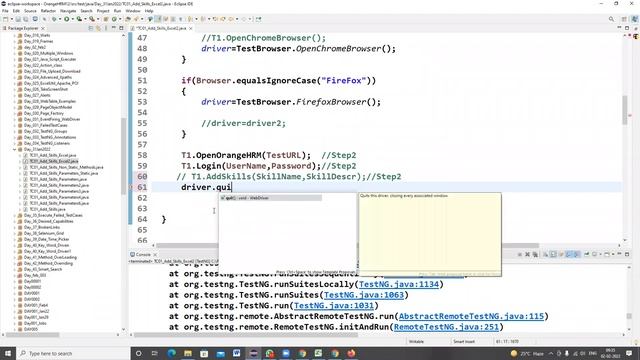Expand the Day_027_Alerts package
This screenshot has height=360, width=640.
15,95
